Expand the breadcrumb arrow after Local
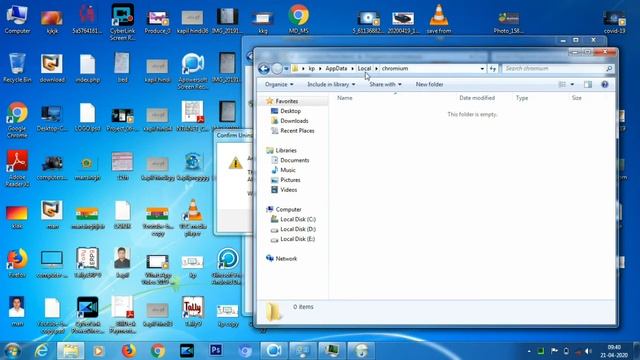Image resolution: width=640 pixels, height=360 pixels. point(376,69)
